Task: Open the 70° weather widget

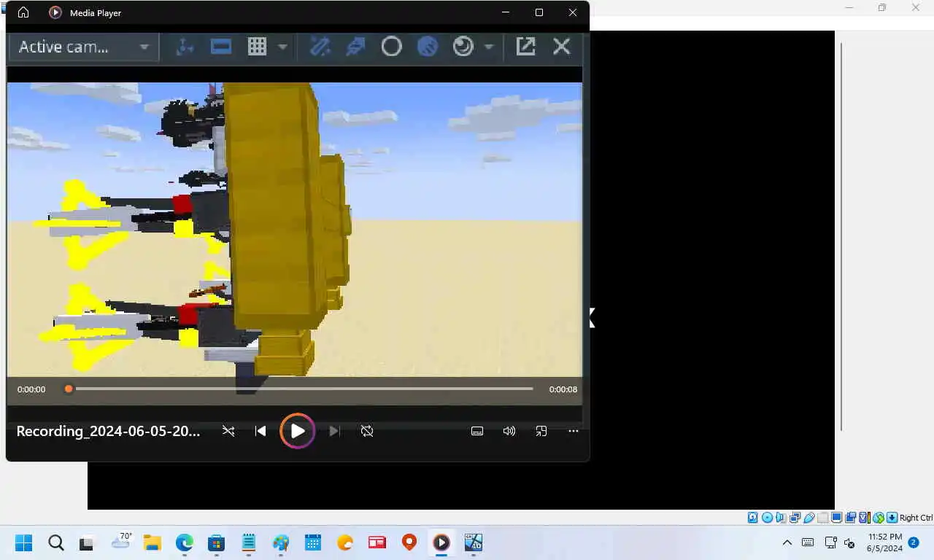Action: [x=120, y=541]
